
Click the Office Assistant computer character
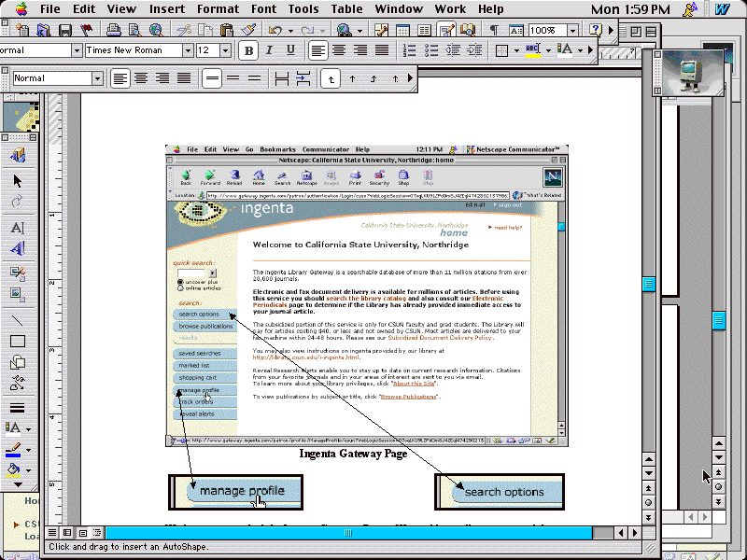pyautogui.click(x=690, y=72)
